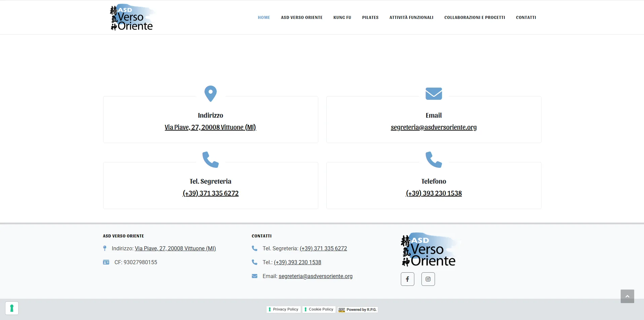This screenshot has width=644, height=320.
Task: Click the footer pin icon beside Indirizzo
Action: (x=105, y=248)
